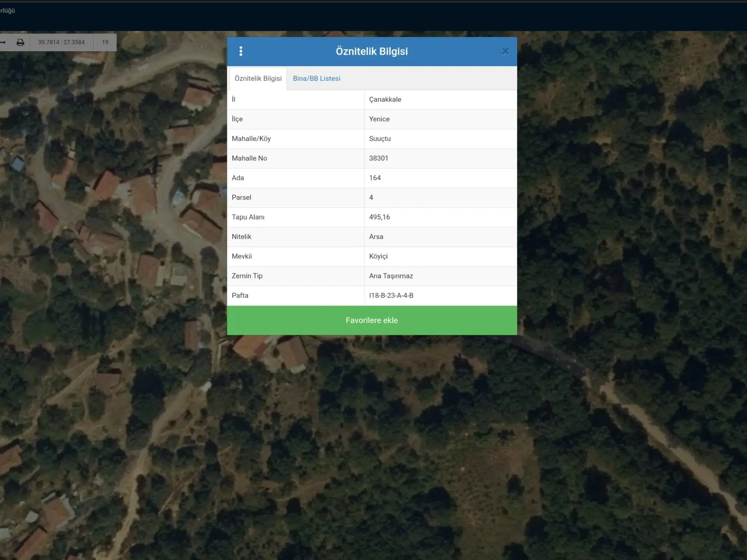This screenshot has width=747, height=560.
Task: Click the Mahalle No value 38301
Action: (378, 158)
